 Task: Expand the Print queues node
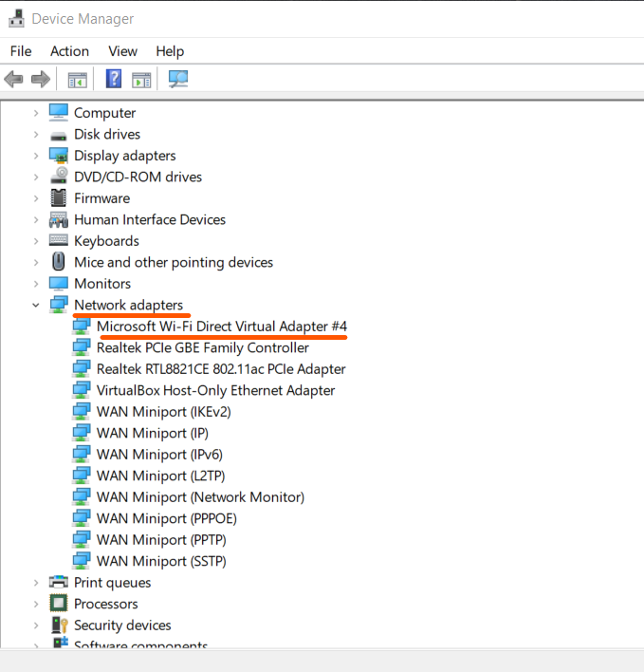[36, 583]
